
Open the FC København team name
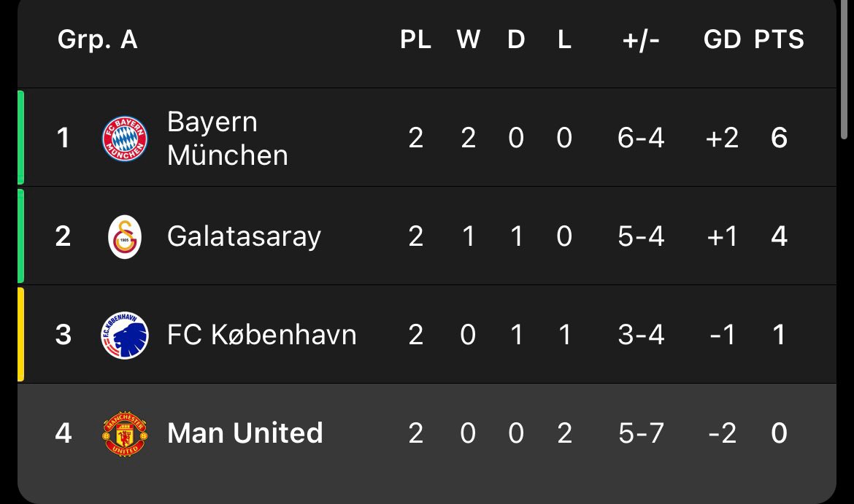(261, 335)
